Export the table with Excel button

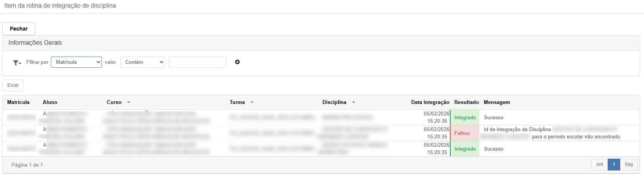click(13, 85)
